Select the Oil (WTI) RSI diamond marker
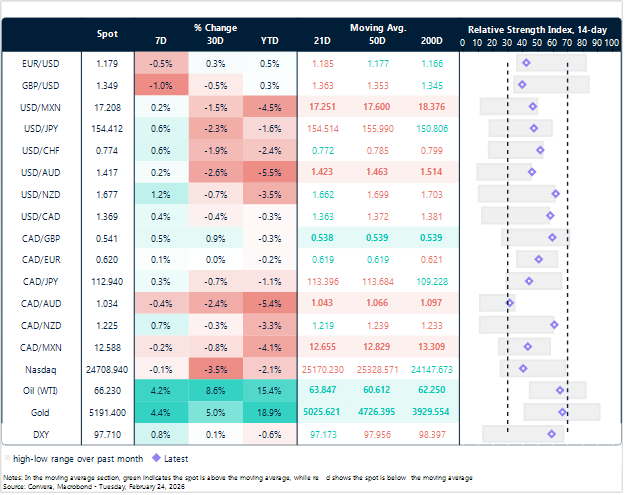This screenshot has width=625, height=495. click(x=560, y=390)
